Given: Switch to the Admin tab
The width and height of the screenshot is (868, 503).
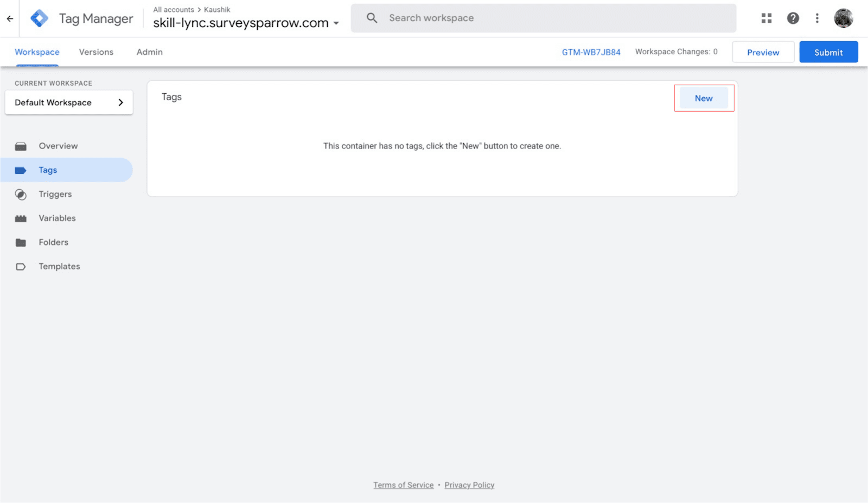Looking at the screenshot, I should (149, 52).
